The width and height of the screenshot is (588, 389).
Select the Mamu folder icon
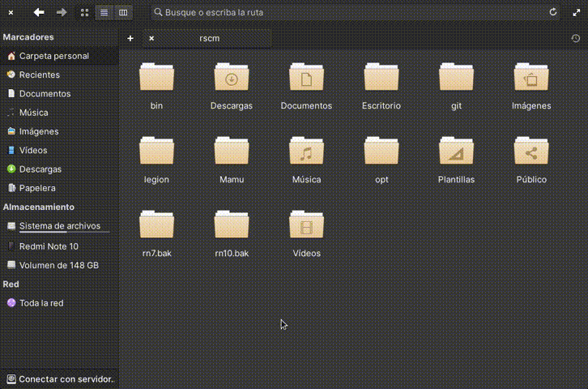coord(232,151)
